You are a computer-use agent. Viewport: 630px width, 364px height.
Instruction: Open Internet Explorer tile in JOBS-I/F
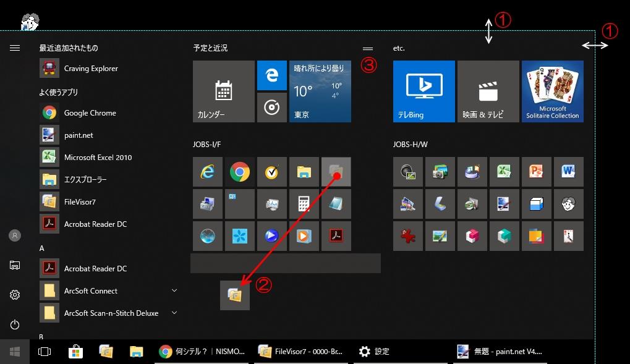point(208,172)
